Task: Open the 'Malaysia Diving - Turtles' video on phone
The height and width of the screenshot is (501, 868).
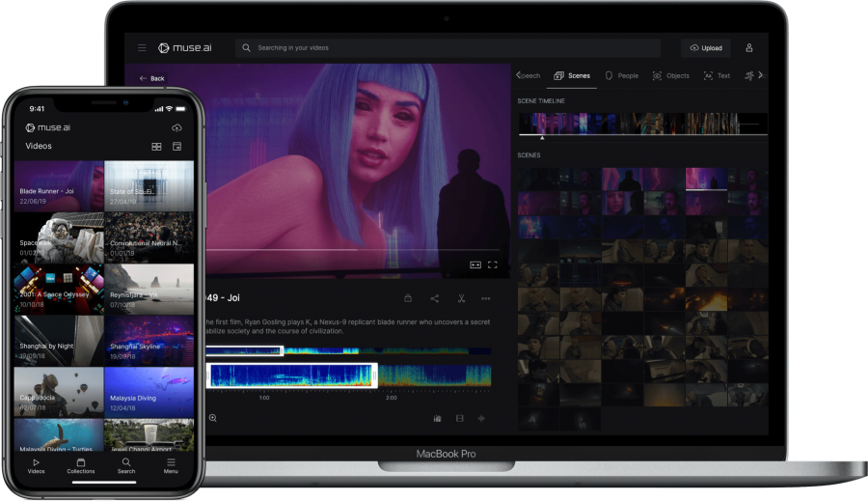Action: point(59,435)
